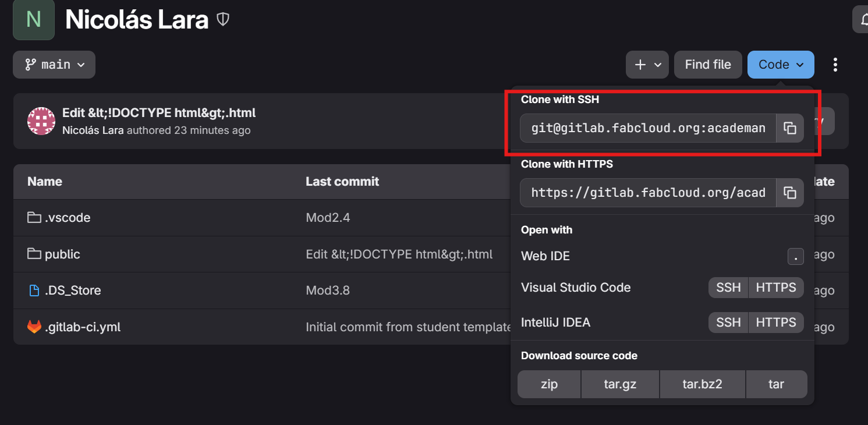Copy the HTTPS clone URL
The image size is (868, 425).
(790, 193)
